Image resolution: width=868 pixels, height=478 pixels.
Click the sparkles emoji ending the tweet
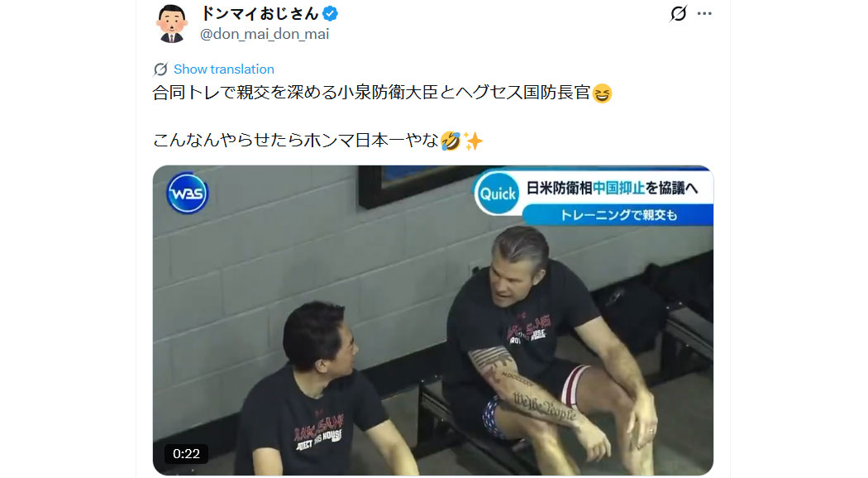pyautogui.click(x=473, y=141)
